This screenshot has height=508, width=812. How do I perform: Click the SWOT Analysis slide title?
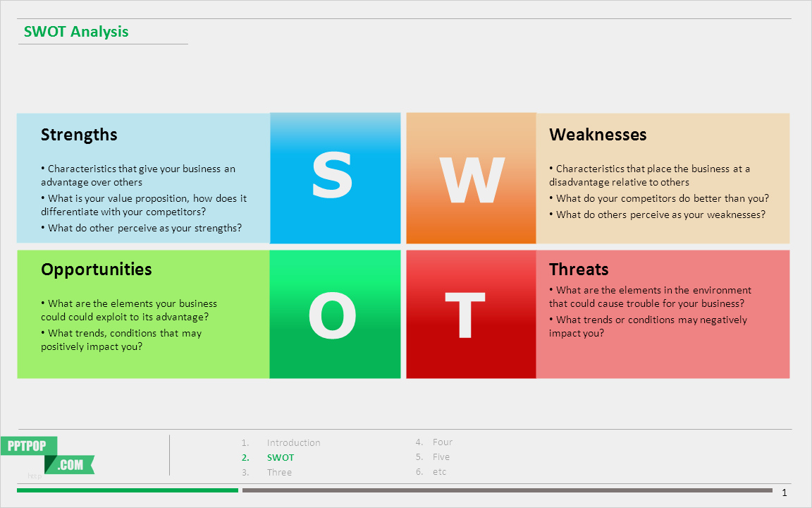point(76,32)
